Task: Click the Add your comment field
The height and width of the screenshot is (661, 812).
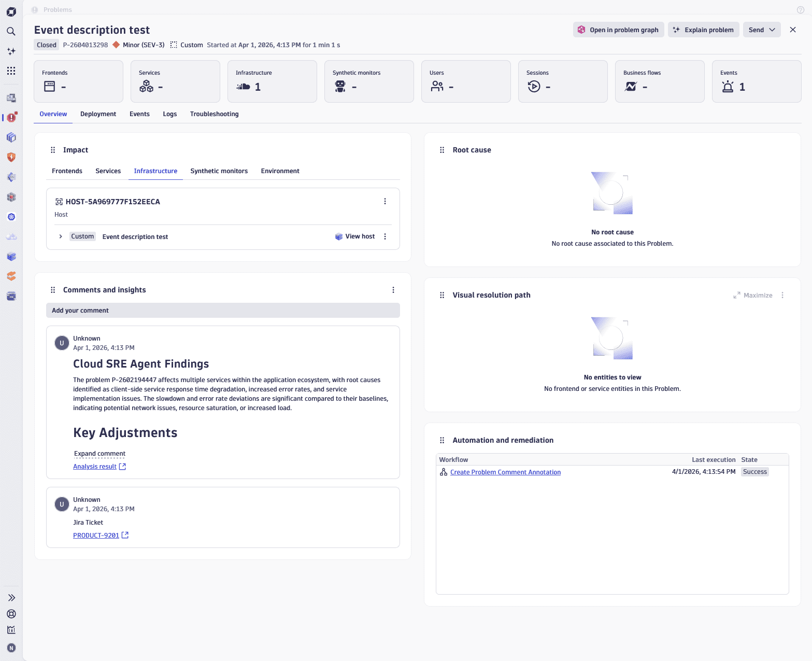Action: (223, 310)
